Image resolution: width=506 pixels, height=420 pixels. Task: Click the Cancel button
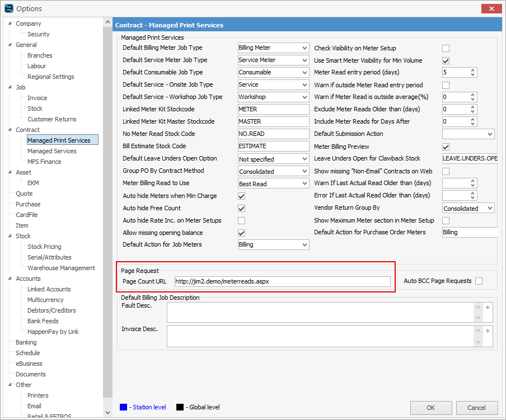pyautogui.click(x=477, y=408)
